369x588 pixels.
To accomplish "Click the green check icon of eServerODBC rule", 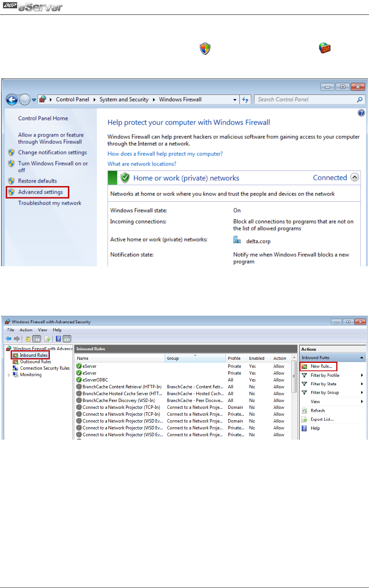I will 79,380.
